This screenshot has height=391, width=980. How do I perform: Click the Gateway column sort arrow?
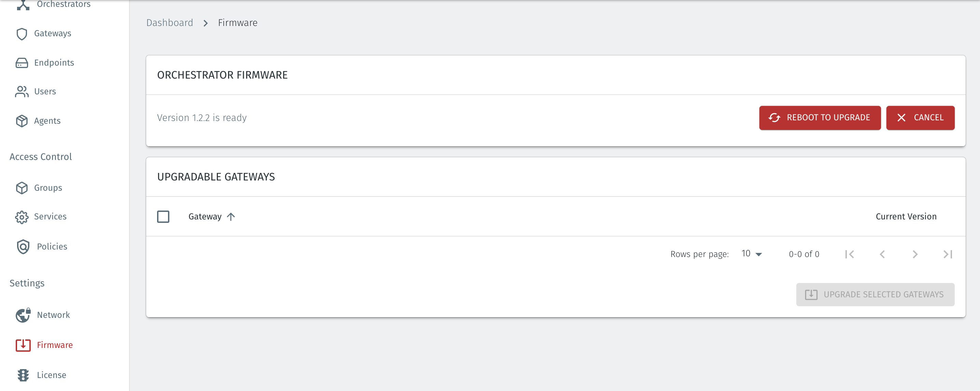pos(231,216)
